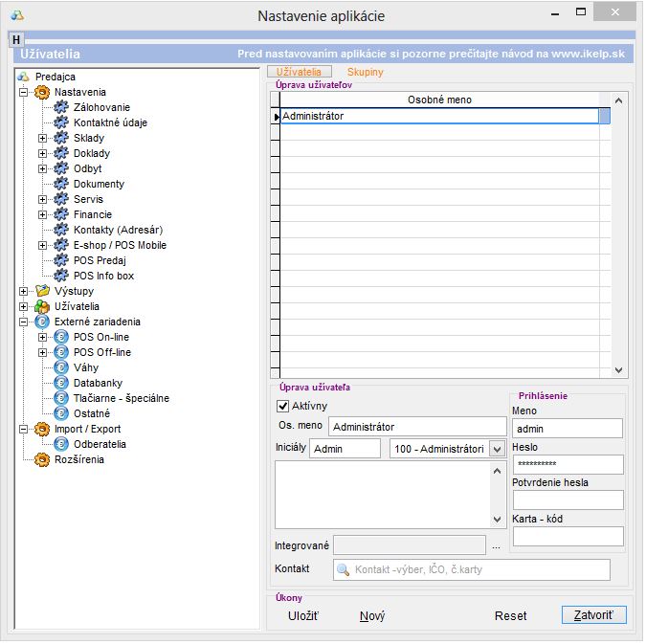Expand the Sklady tree node
This screenshot has height=644, width=646.
42,138
